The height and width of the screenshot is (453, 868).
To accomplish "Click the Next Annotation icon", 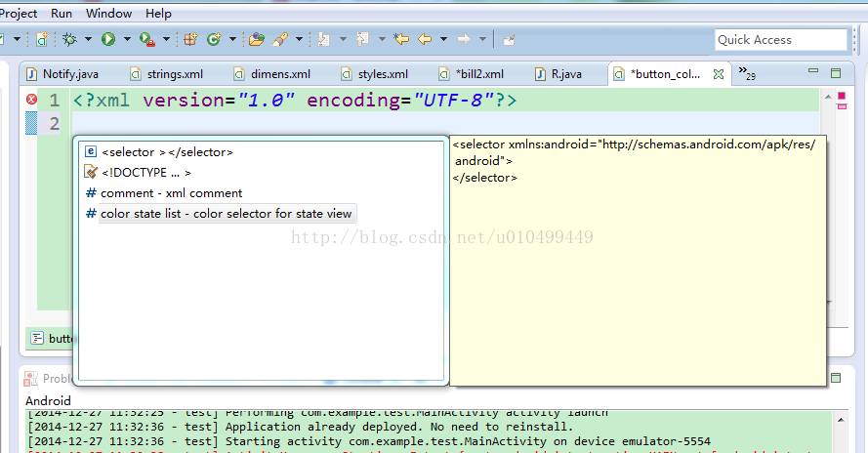I will 324,39.
